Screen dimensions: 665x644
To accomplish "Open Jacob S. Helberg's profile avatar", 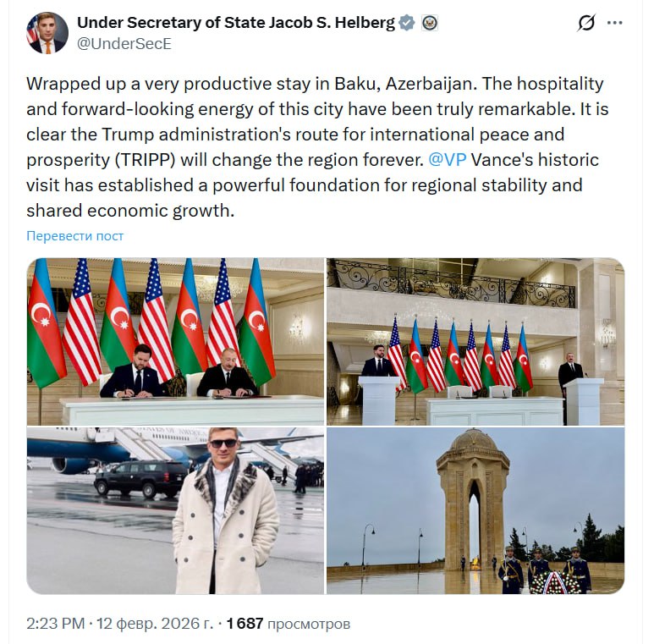I will pos(47,33).
